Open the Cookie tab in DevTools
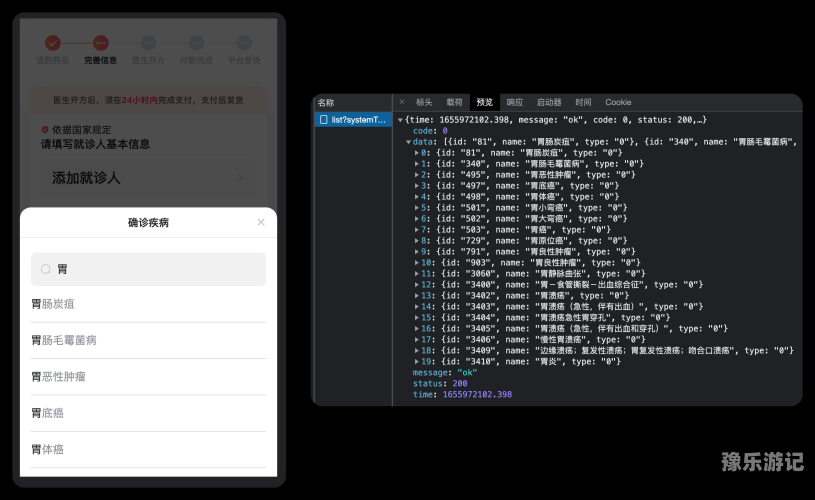Viewport: 815px width, 500px height. [x=618, y=102]
